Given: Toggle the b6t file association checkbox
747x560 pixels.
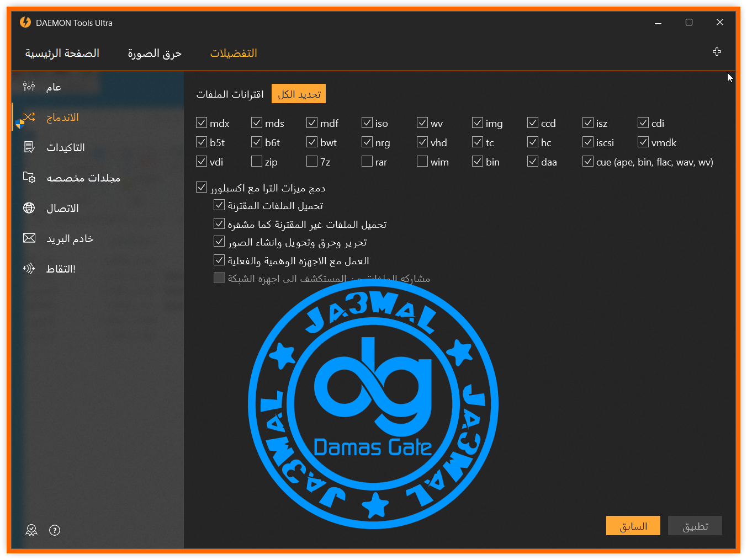Looking at the screenshot, I should [257, 142].
